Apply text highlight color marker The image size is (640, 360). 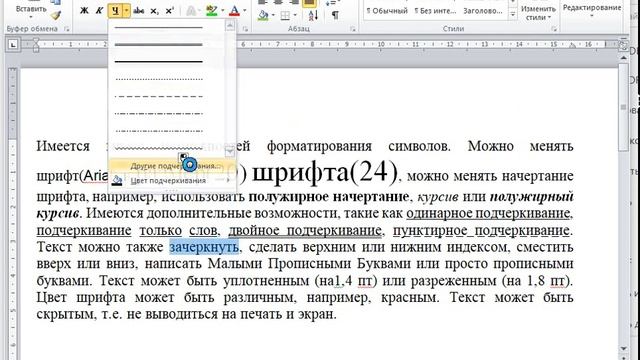tap(212, 11)
